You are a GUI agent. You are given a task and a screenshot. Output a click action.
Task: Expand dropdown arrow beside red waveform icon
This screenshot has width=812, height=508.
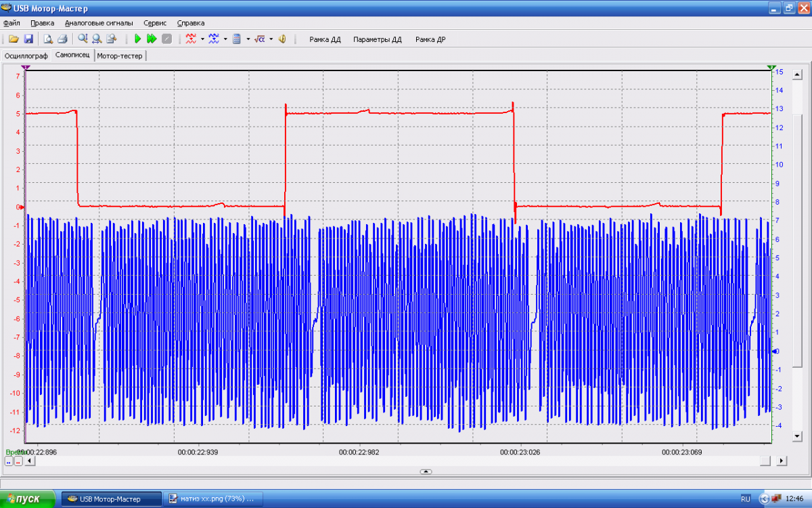(202, 39)
